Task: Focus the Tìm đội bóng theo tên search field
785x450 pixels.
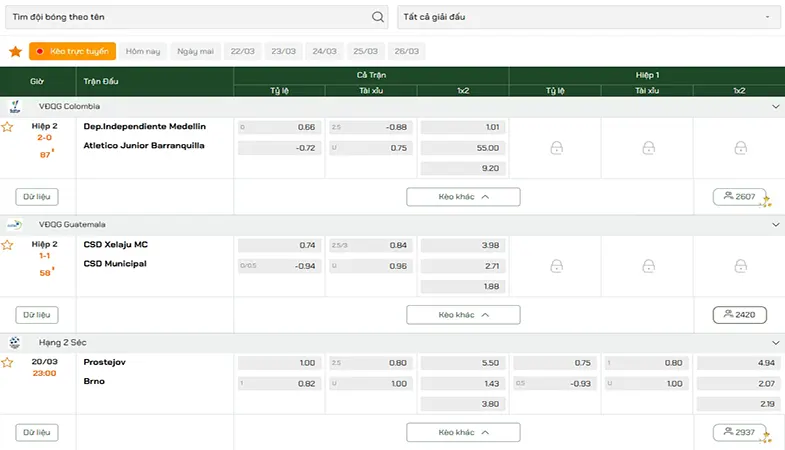Action: click(196, 17)
